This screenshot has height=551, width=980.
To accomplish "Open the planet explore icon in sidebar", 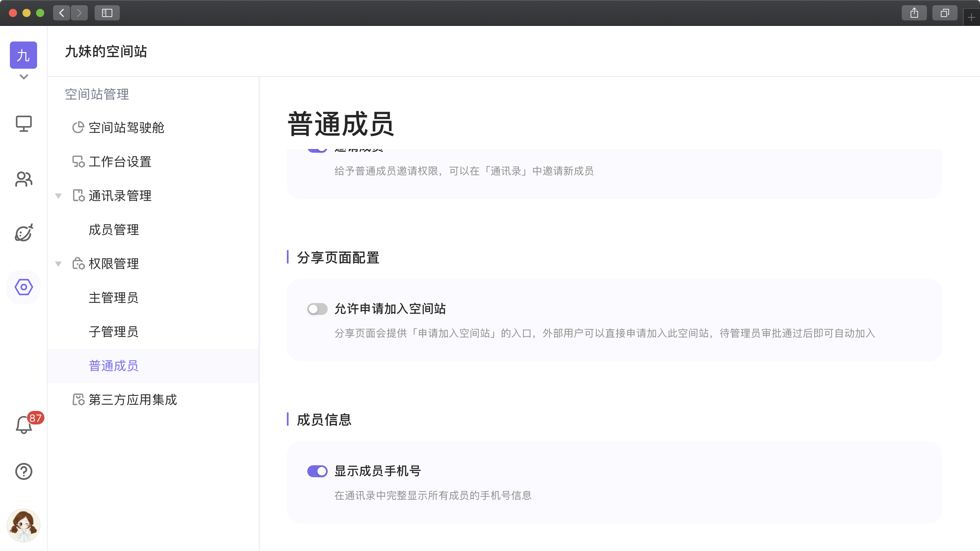I will [23, 232].
